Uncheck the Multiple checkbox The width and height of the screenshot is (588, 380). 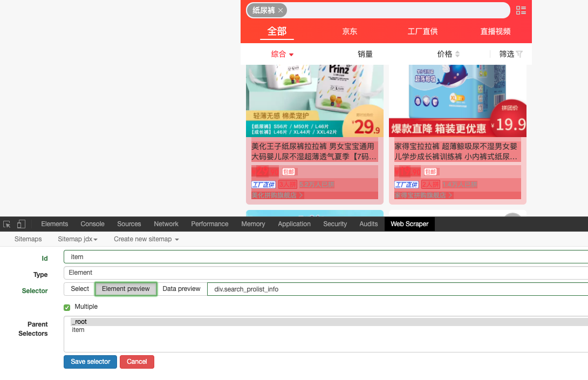point(67,308)
